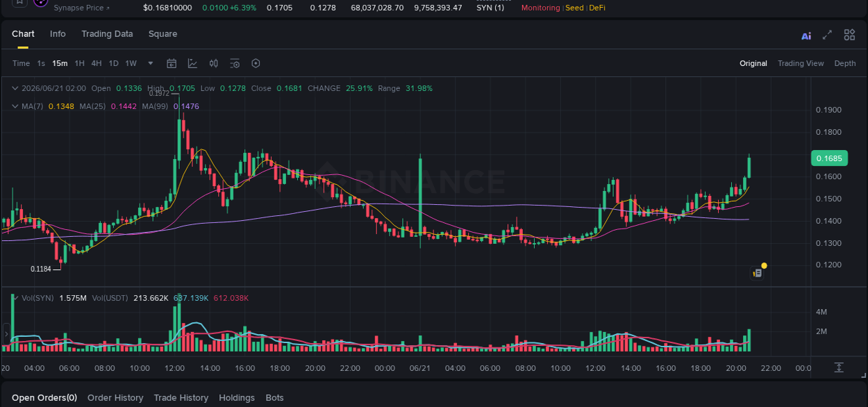Open the Order History tab
This screenshot has width=868, height=407.
(115, 398)
